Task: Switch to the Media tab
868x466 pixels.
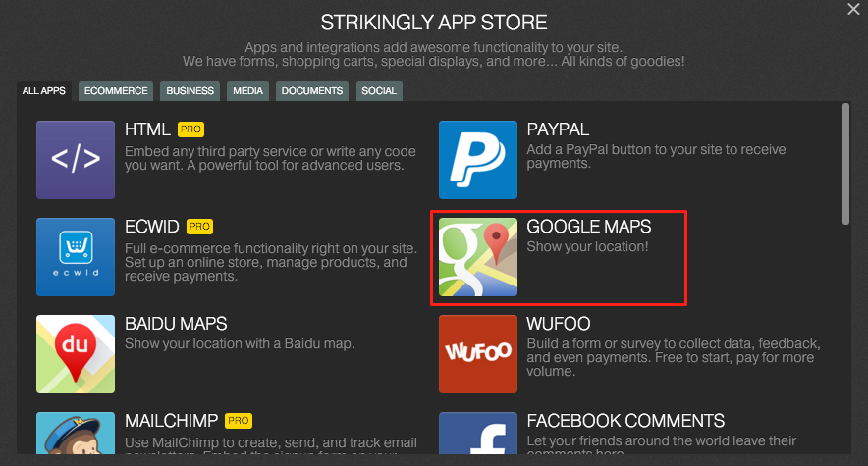Action: (247, 91)
